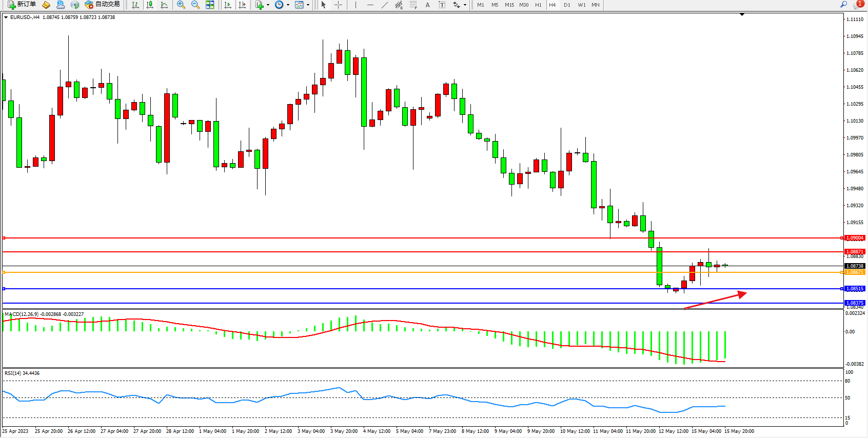Choose the Fibonacci retracement tool

pos(413,5)
